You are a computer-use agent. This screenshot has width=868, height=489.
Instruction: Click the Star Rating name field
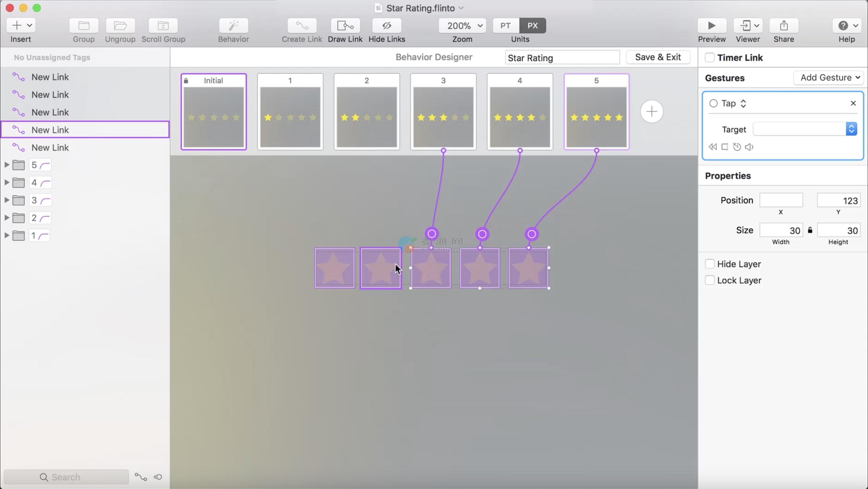click(x=562, y=58)
